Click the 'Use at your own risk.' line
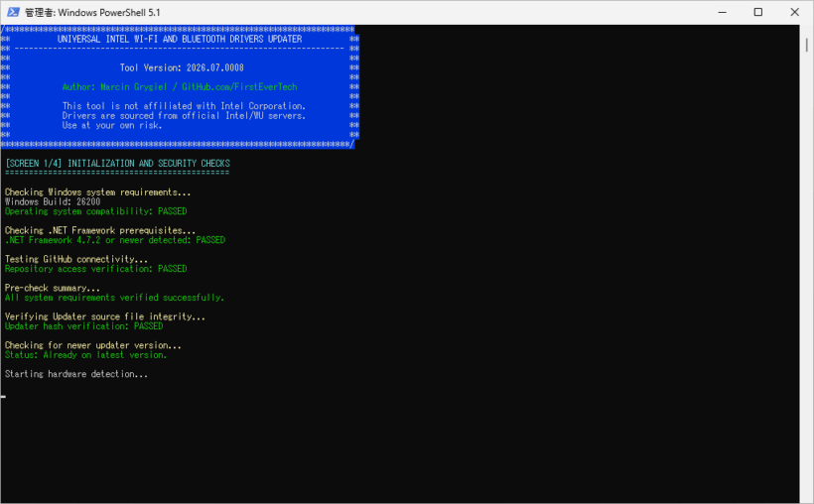The height and width of the screenshot is (504, 814). point(112,125)
